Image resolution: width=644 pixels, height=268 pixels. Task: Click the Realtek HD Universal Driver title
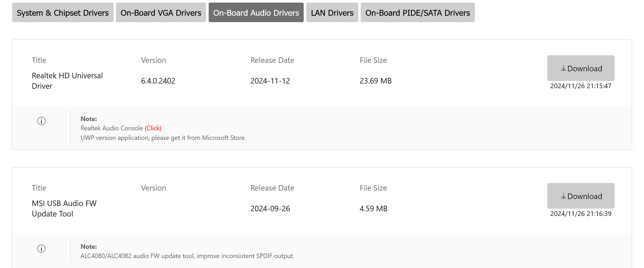[67, 81]
